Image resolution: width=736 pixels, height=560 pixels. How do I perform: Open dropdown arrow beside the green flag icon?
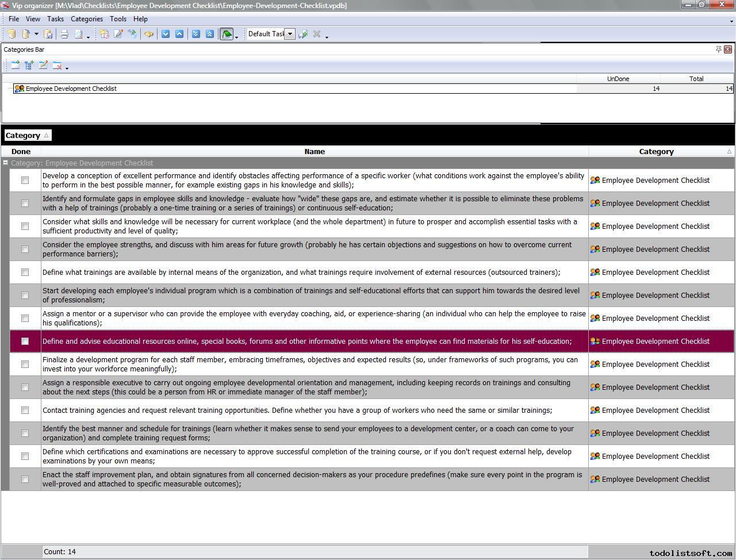[x=237, y=36]
